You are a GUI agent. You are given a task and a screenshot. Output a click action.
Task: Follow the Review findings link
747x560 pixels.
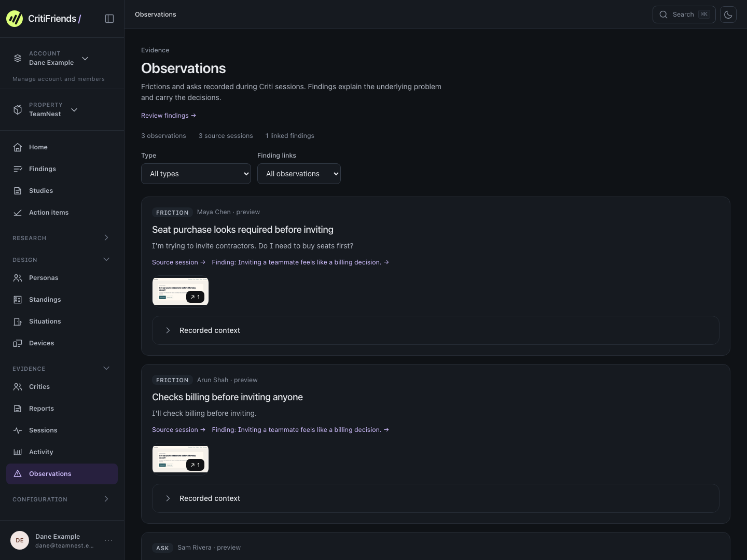[x=169, y=116]
